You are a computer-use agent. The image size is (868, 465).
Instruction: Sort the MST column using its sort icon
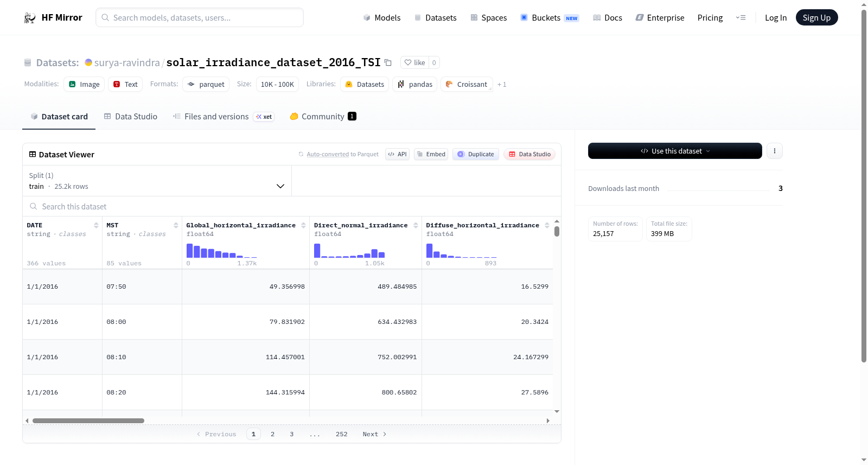click(x=176, y=225)
